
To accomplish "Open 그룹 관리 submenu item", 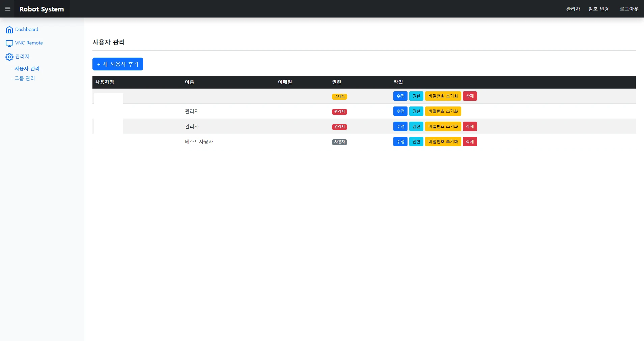I will [25, 78].
